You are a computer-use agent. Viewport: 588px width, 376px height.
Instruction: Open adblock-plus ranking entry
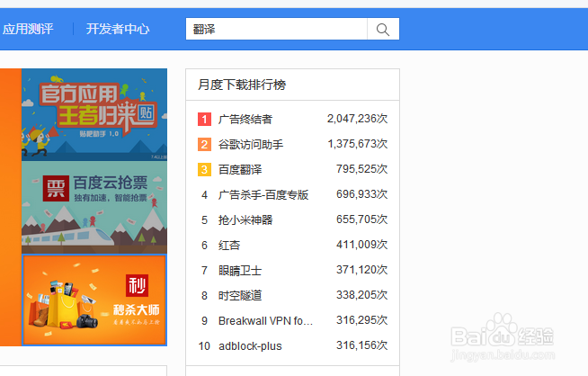point(250,346)
